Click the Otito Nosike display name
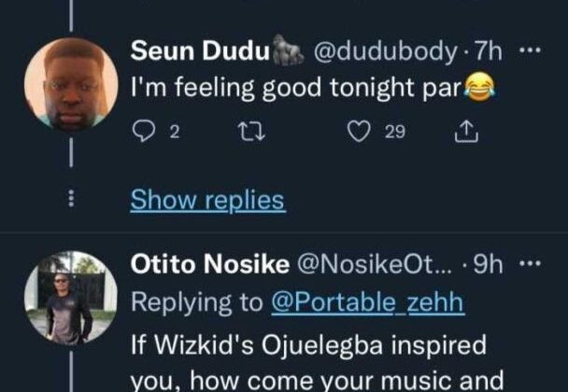Viewport: 568px width, 392px height. tap(209, 266)
